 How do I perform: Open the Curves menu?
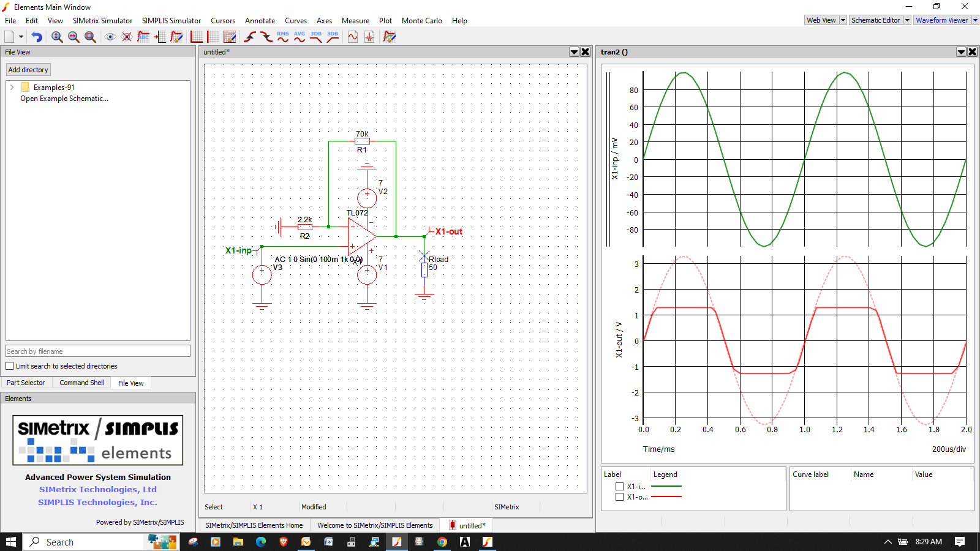pyautogui.click(x=296, y=21)
